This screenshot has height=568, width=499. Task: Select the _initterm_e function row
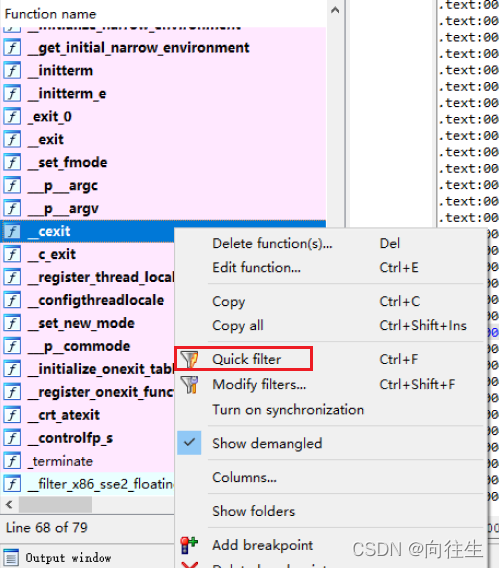[x=164, y=93]
